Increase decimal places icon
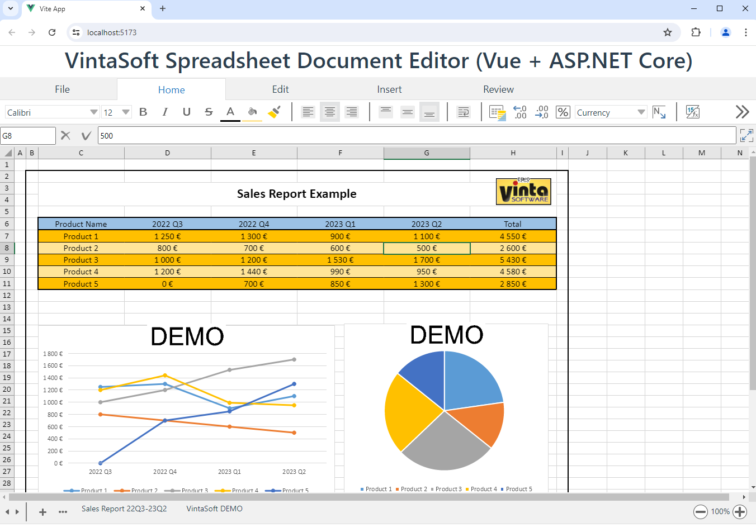This screenshot has width=756, height=532. 519,112
